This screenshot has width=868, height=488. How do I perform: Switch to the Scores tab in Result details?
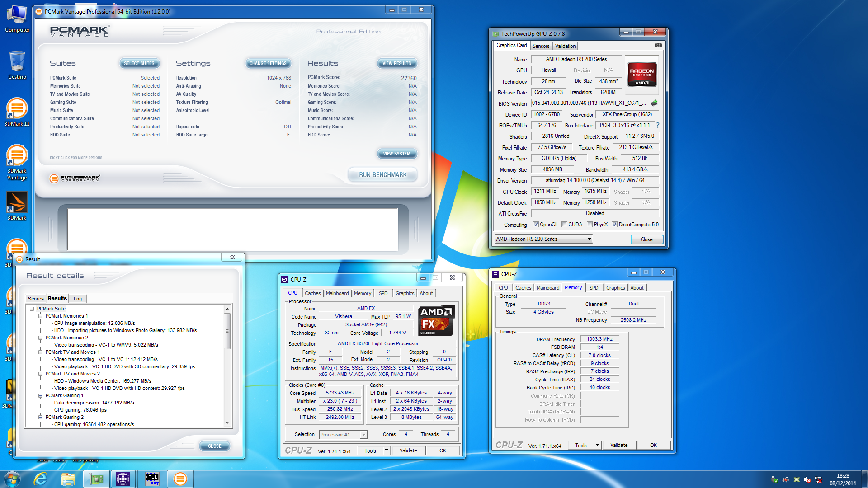[x=36, y=299]
